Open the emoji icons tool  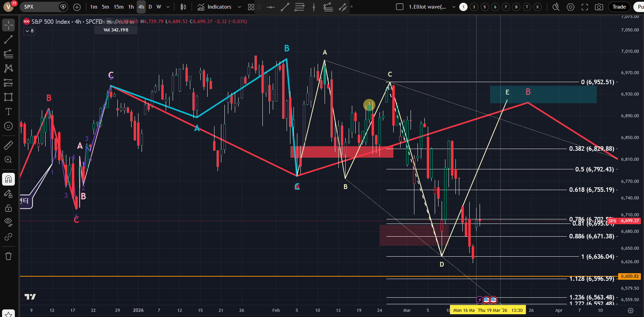pyautogui.click(x=8, y=126)
